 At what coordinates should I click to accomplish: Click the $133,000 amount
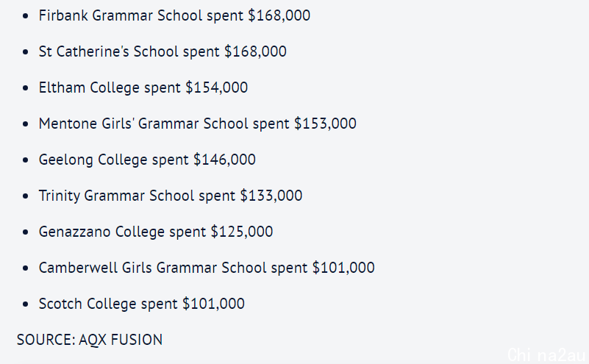point(271,196)
